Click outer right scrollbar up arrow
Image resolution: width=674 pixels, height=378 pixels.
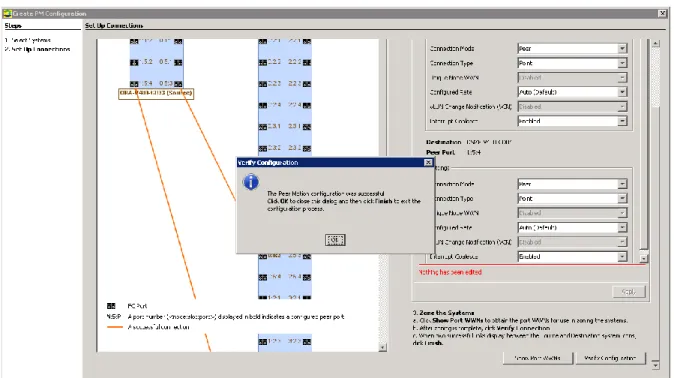click(656, 43)
